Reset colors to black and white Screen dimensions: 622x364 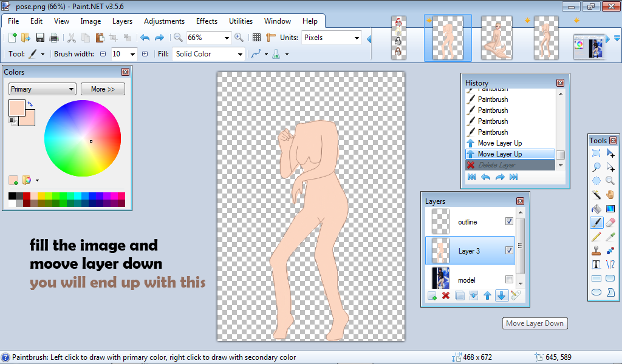click(12, 121)
